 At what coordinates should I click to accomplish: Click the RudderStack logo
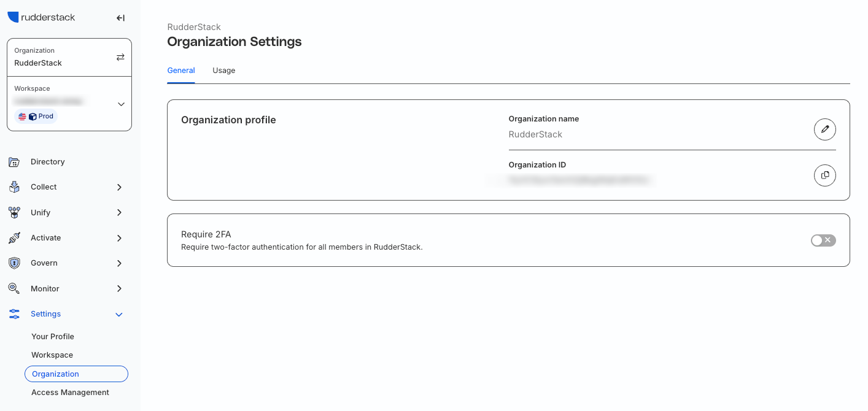(x=41, y=17)
